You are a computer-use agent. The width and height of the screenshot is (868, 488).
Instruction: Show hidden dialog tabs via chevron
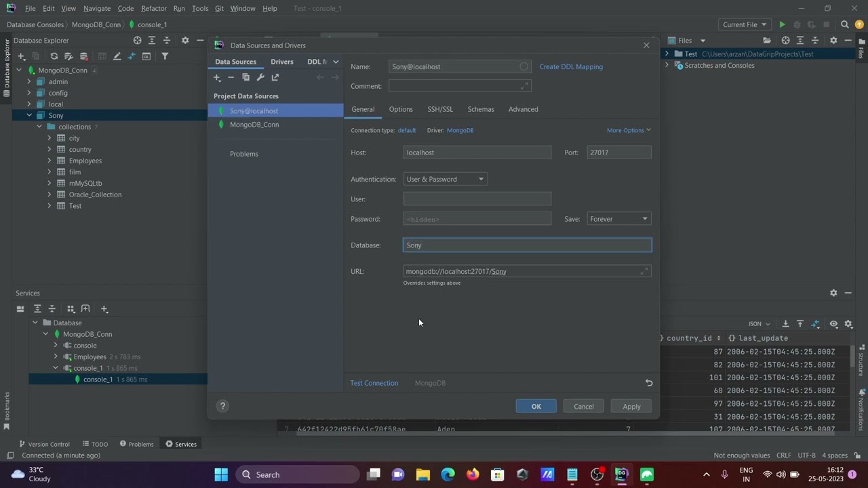(336, 62)
